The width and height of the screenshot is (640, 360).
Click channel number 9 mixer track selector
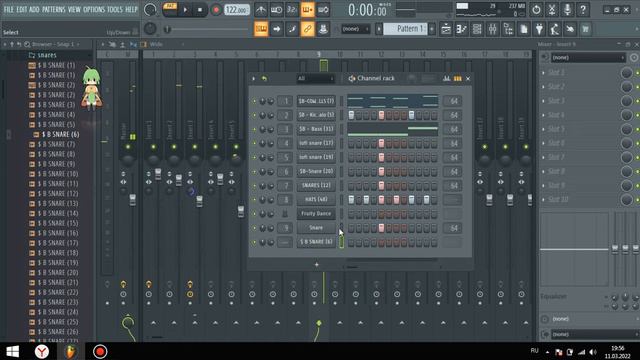286,228
